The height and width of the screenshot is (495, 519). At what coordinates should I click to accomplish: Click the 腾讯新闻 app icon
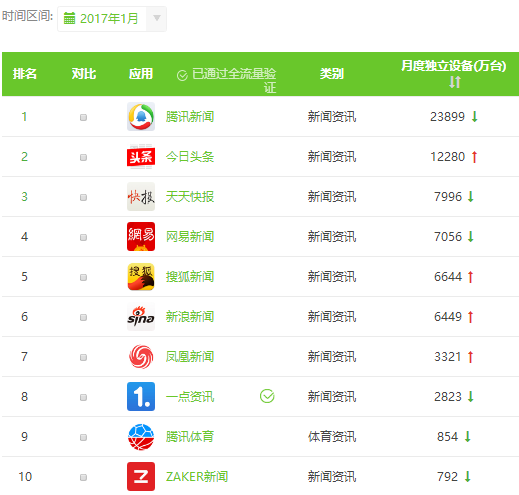[141, 117]
